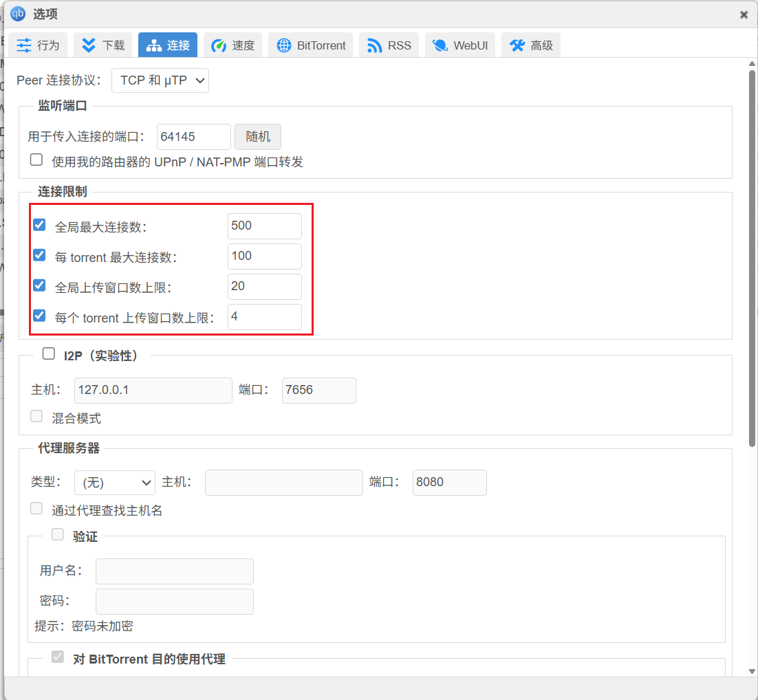The image size is (758, 700).
Task: Enable UPnP / NAT-PMP port forwarding checkbox
Action: tap(36, 161)
